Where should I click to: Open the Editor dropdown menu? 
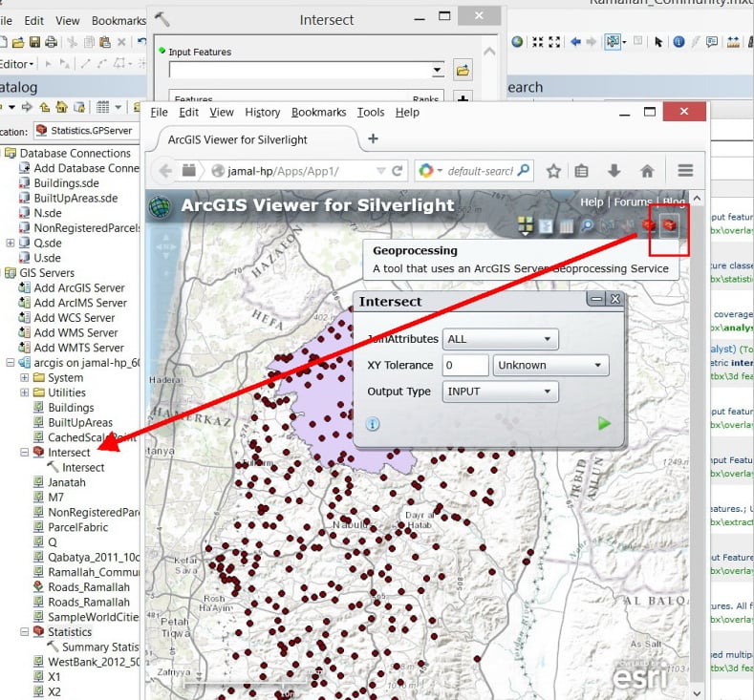point(17,64)
